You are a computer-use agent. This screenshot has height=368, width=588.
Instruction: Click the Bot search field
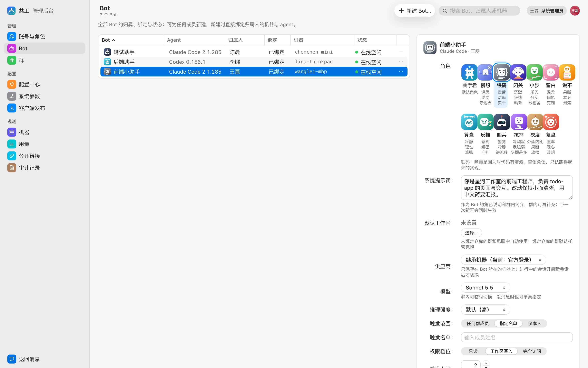[479, 11]
